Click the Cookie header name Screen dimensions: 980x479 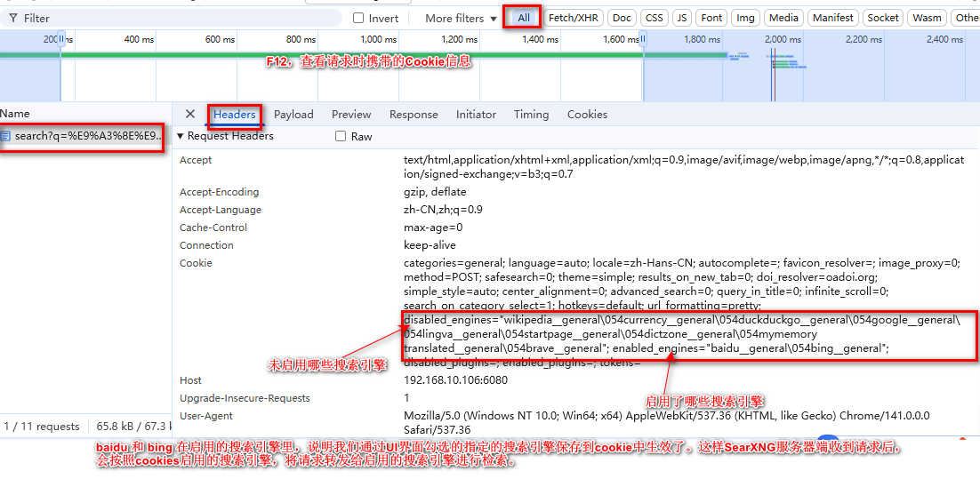pos(196,263)
